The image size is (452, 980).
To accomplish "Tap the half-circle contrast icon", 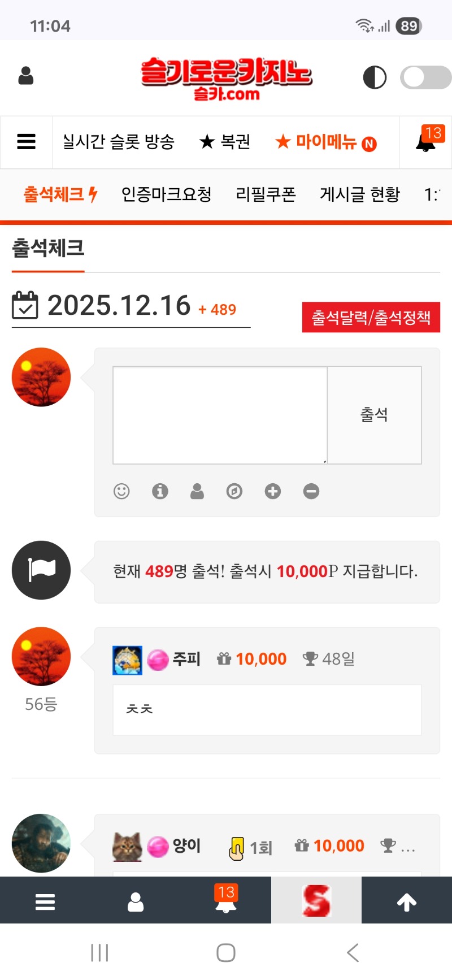I will coord(375,77).
